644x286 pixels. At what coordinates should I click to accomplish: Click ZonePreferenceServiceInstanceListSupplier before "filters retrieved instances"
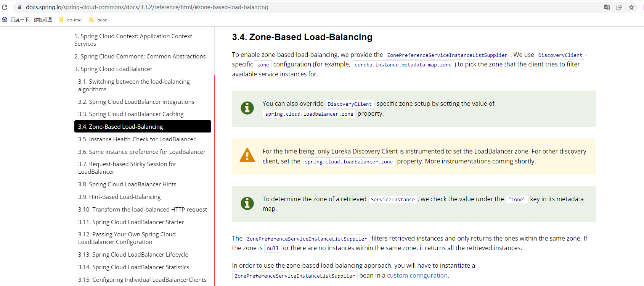307,239
